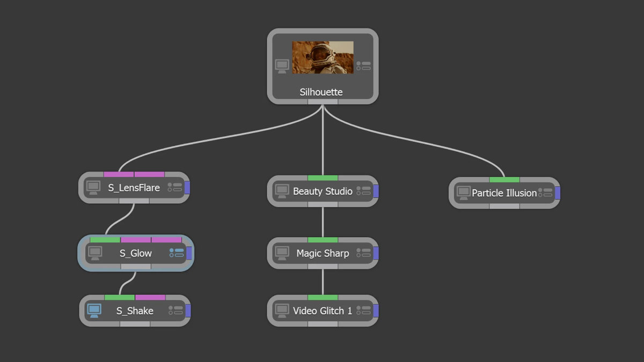The image size is (644, 362).
Task: Click the monitor icon on Particle Illusion node
Action: (x=463, y=193)
